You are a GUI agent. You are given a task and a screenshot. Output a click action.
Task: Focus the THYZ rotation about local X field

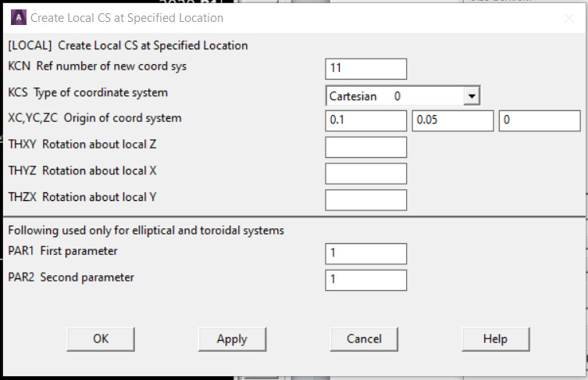[365, 174]
